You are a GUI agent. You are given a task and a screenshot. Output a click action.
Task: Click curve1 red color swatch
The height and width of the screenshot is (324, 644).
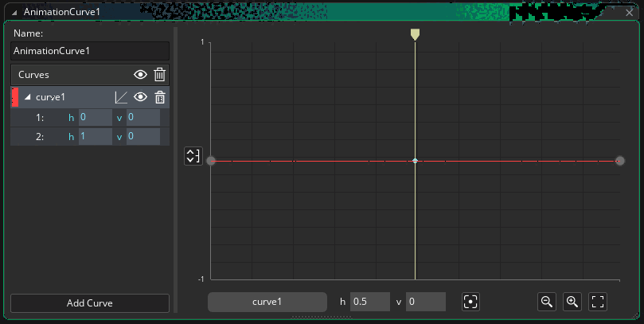pyautogui.click(x=14, y=97)
